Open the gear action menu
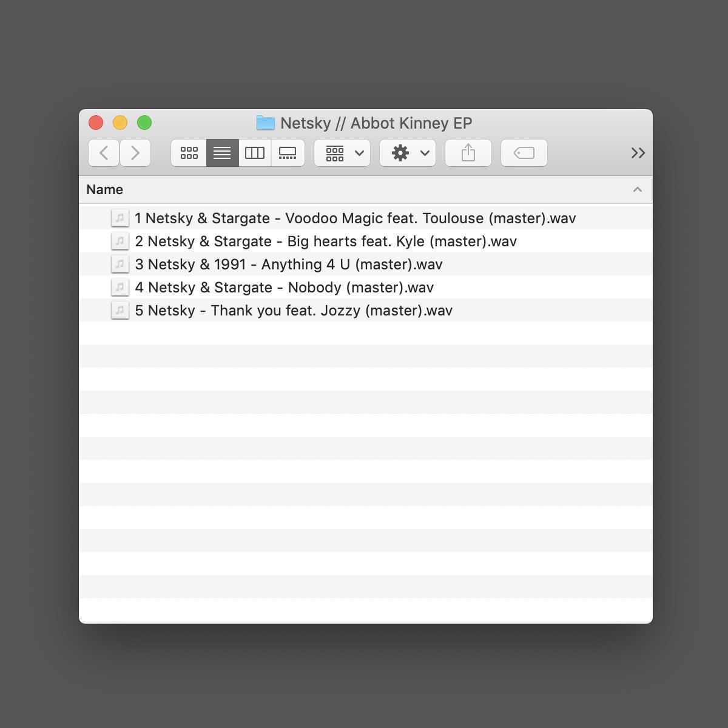Screen dimensions: 728x728 tap(408, 153)
